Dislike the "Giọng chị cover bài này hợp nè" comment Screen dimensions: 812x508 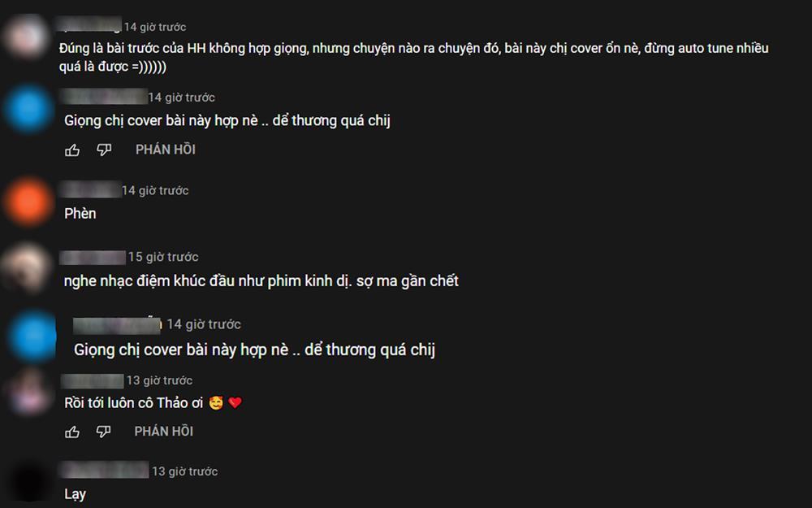click(x=104, y=150)
